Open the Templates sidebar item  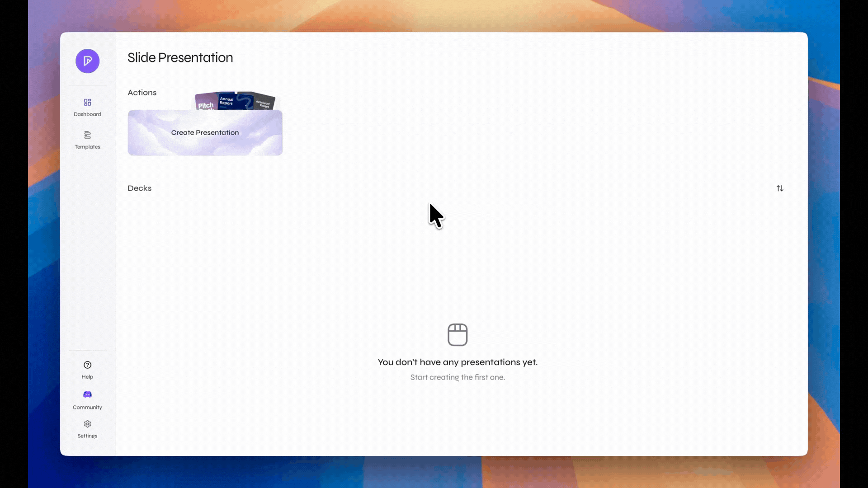[87, 140]
